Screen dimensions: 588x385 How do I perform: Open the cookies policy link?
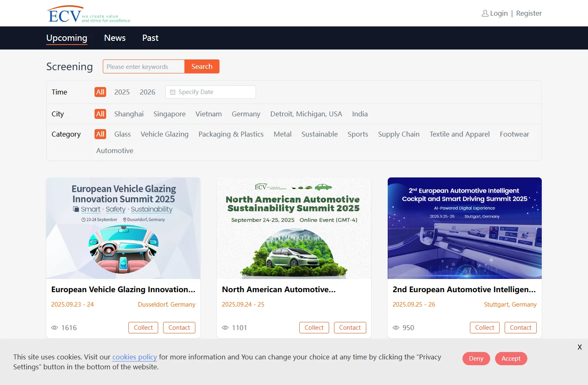click(x=135, y=357)
